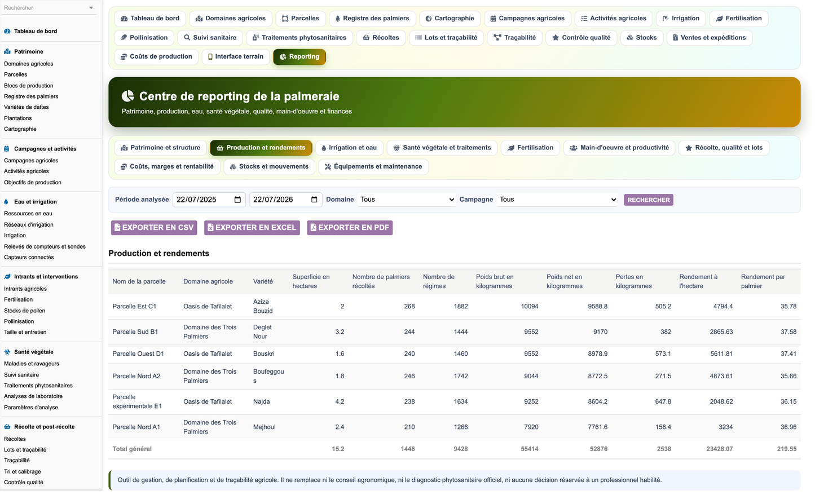Click the Cartographie compass icon
The height and width of the screenshot is (504, 815).
(429, 19)
